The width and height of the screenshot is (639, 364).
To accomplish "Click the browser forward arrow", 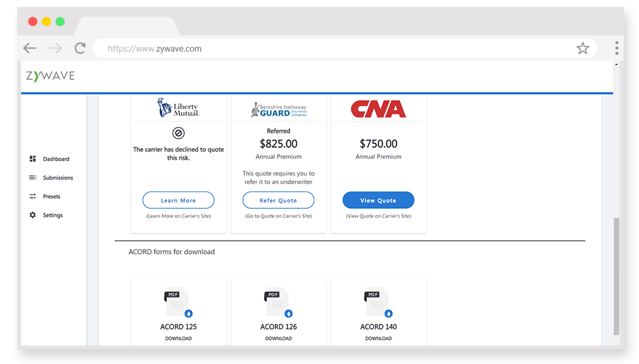I will pyautogui.click(x=56, y=49).
